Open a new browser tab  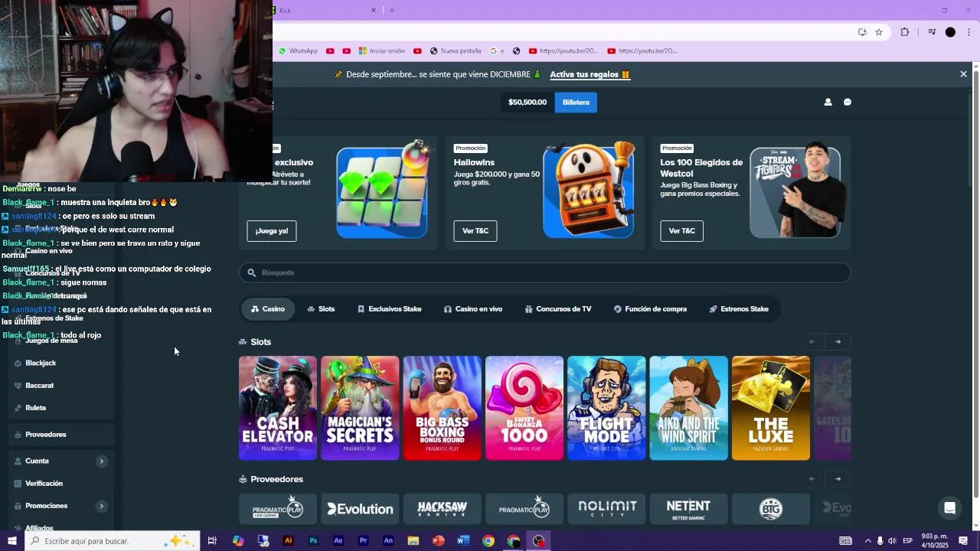(x=392, y=10)
